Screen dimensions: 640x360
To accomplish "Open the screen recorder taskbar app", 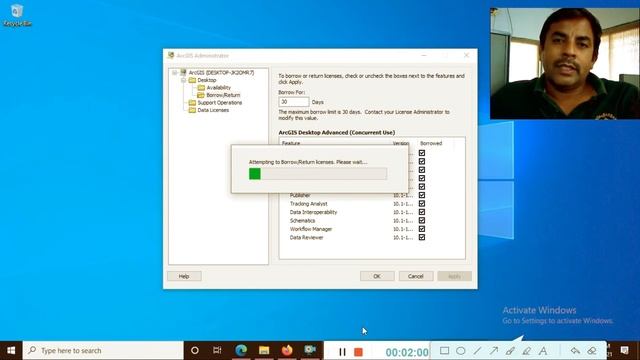I will tap(310, 351).
